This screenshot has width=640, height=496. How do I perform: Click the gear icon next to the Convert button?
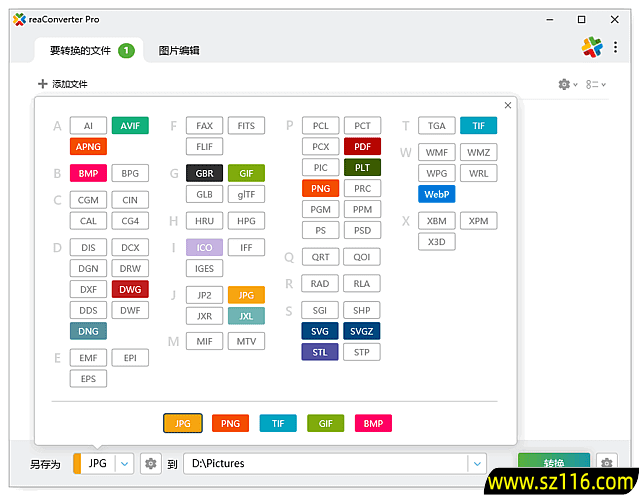tap(606, 464)
